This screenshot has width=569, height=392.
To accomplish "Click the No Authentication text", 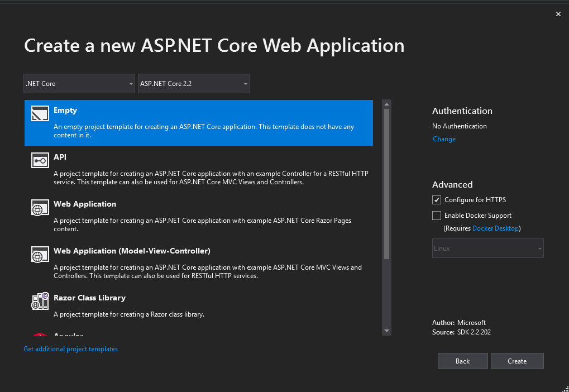I will [x=460, y=126].
